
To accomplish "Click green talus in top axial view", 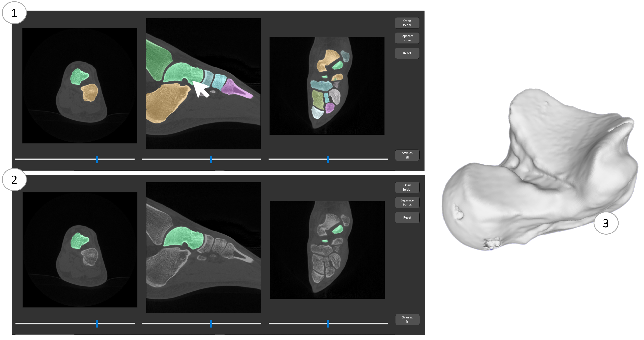I will pyautogui.click(x=79, y=76).
